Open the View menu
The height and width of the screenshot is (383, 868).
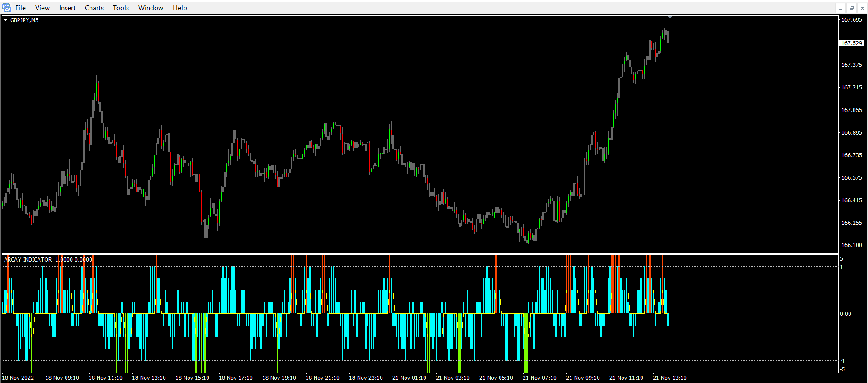tap(42, 8)
